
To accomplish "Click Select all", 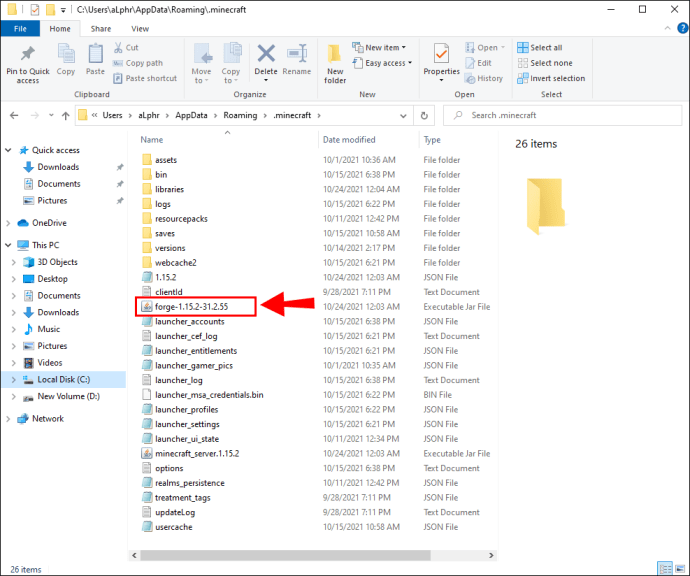I will [540, 48].
